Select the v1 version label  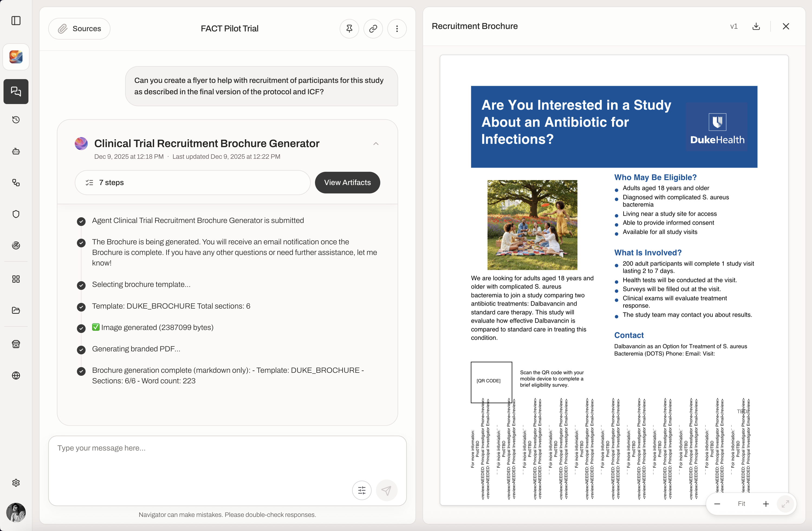tap(733, 26)
